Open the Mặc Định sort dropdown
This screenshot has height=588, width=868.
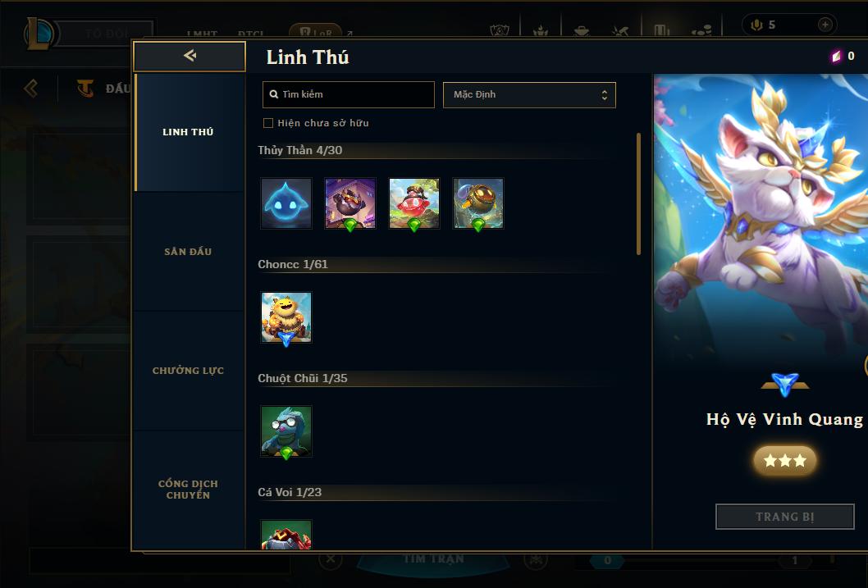coord(529,94)
